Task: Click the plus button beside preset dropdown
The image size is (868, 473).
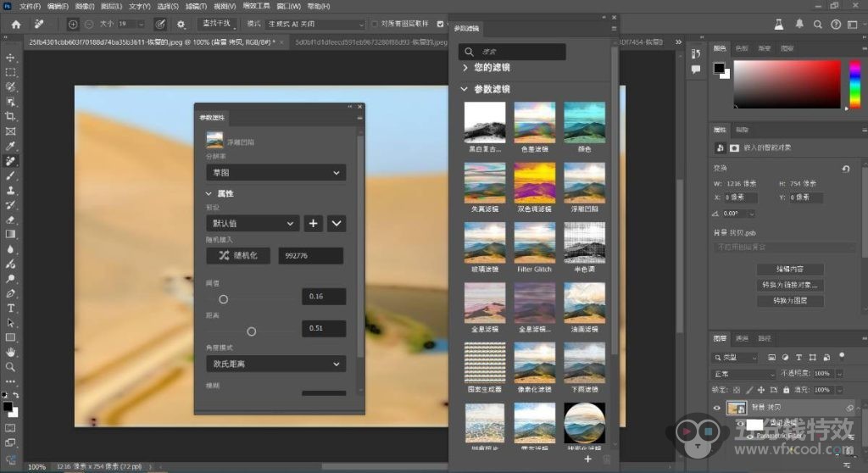Action: click(314, 223)
